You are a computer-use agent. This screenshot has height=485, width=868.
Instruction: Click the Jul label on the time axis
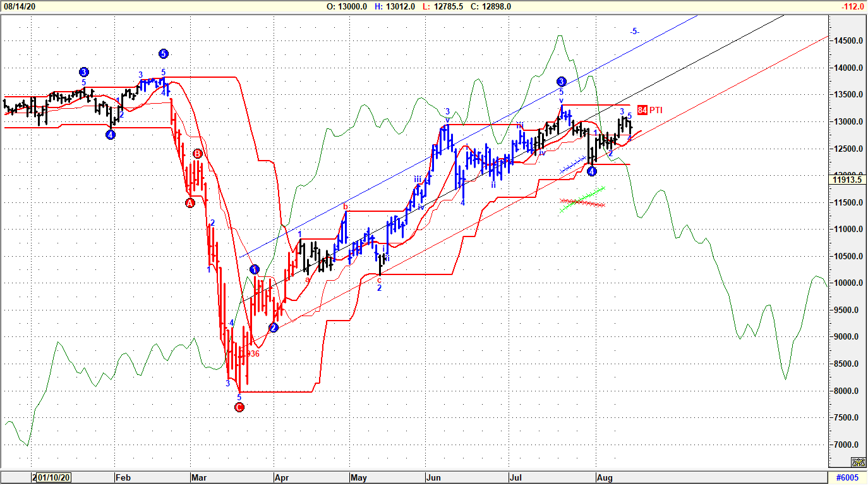(515, 477)
